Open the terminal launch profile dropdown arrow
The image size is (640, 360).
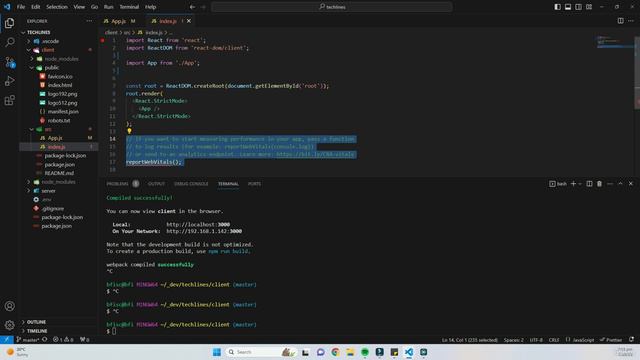point(580,184)
